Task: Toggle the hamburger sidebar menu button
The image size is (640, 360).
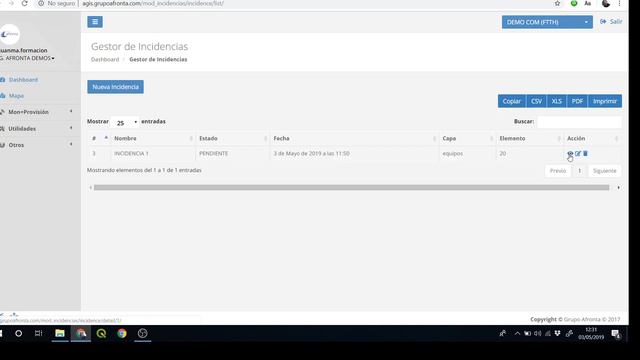Action: pos(95,22)
